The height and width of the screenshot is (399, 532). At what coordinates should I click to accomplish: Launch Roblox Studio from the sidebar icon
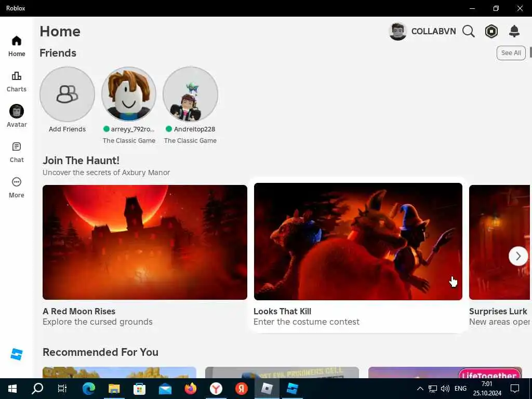click(16, 354)
